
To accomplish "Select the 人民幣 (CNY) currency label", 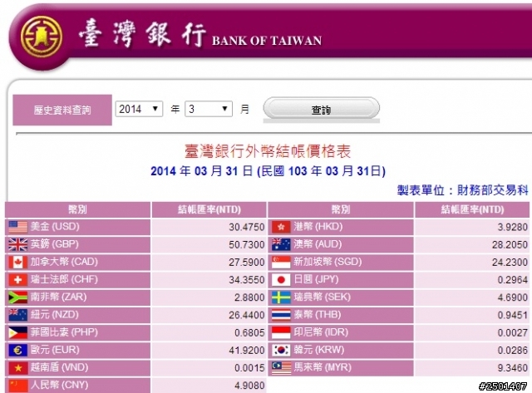I will 59,386.
